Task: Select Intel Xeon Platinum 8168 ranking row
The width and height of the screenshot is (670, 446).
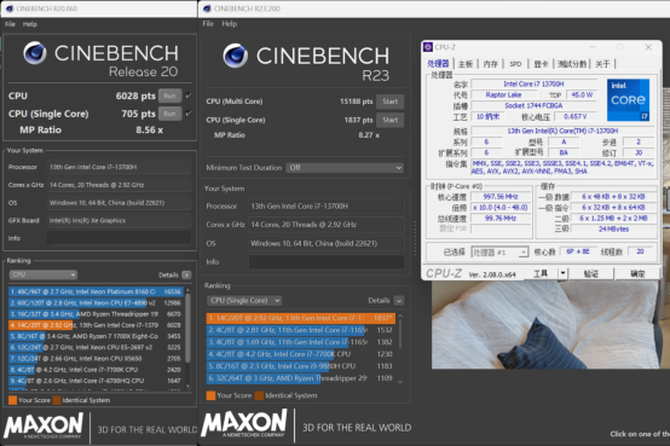Action: [96, 292]
